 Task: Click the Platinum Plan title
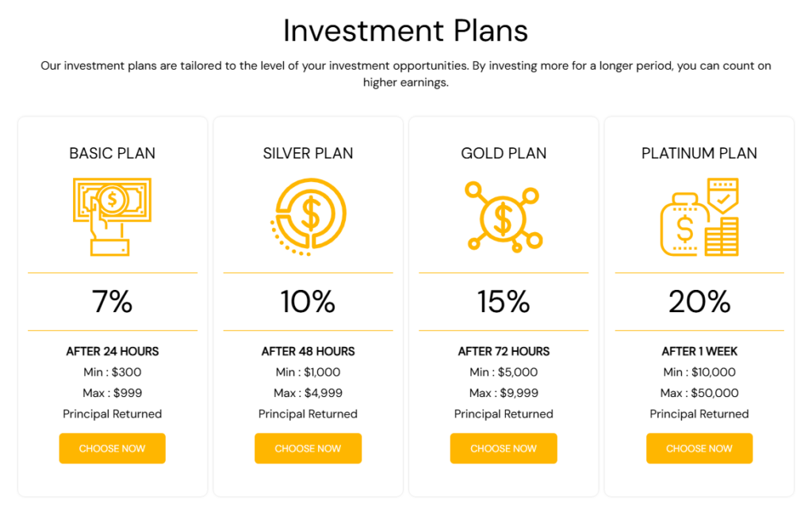(699, 153)
